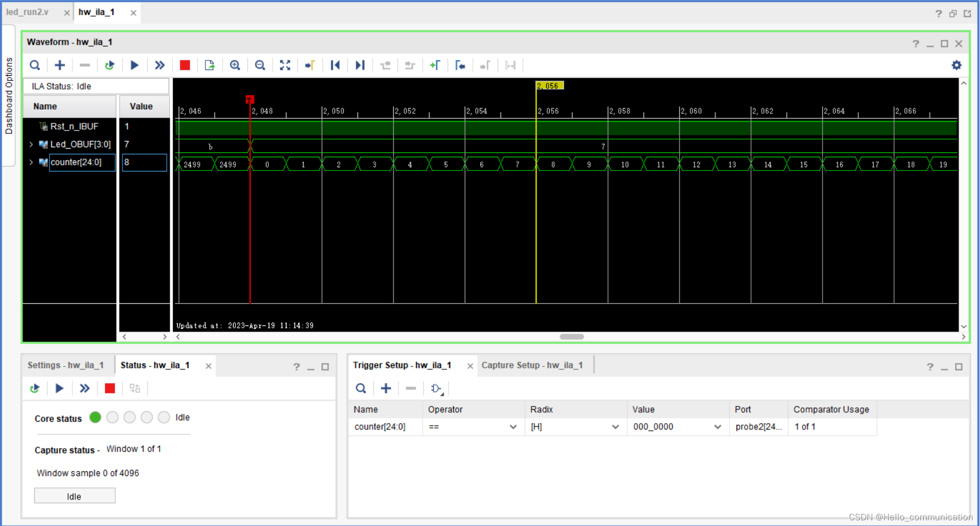
Task: Expand the counter[24:0] bus signal
Action: tap(31, 162)
